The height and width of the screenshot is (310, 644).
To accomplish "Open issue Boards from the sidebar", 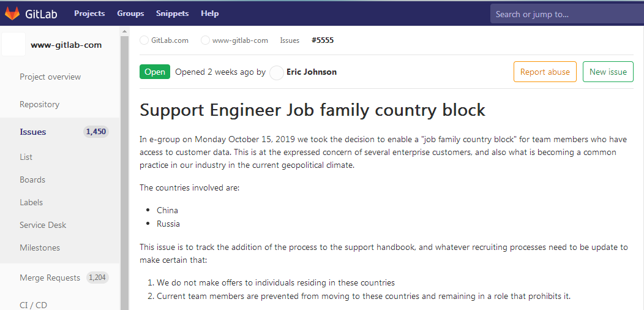I will pos(32,180).
